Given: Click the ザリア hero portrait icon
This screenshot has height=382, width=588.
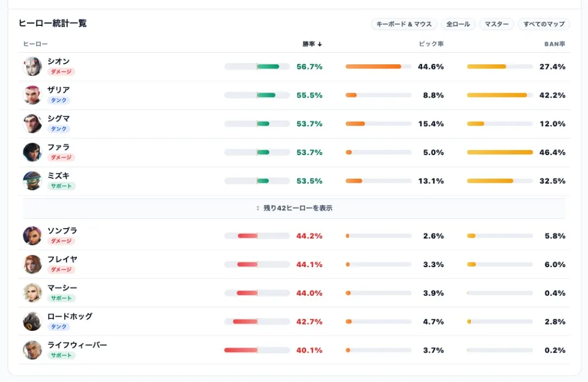Looking at the screenshot, I should click(32, 95).
